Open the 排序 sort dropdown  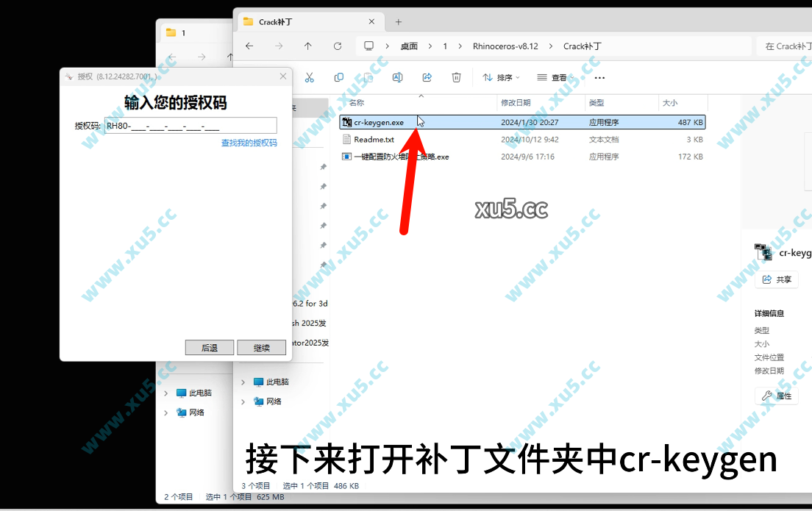pos(501,77)
